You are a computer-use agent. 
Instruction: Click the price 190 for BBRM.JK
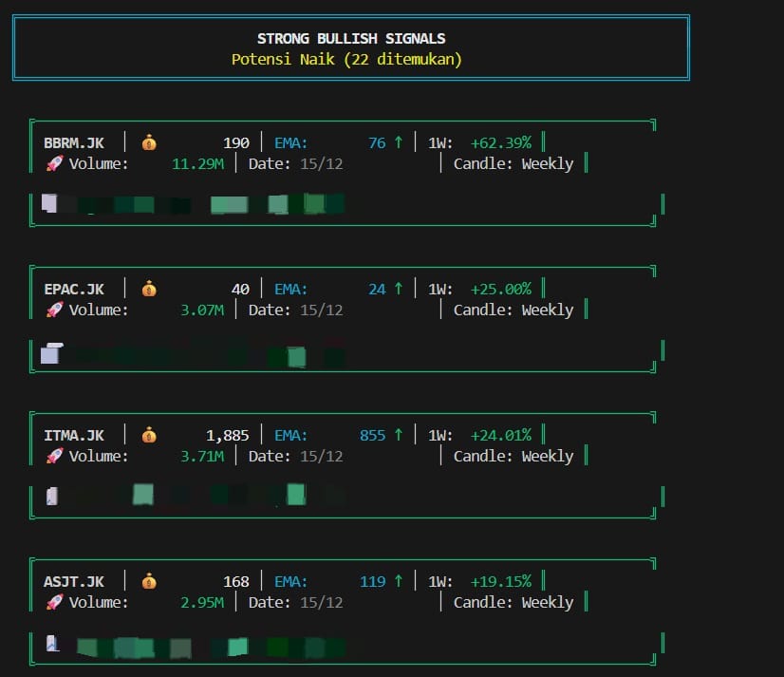(236, 143)
